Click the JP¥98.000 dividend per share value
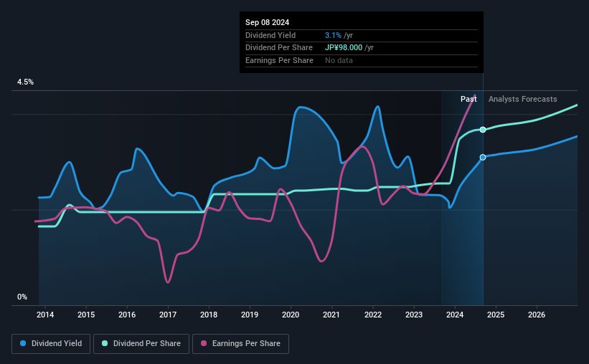Image resolution: width=589 pixels, height=364 pixels. [x=344, y=48]
